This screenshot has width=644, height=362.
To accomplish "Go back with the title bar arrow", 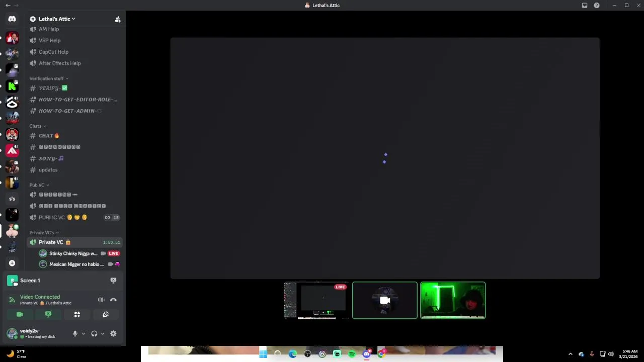I will 8,6.
